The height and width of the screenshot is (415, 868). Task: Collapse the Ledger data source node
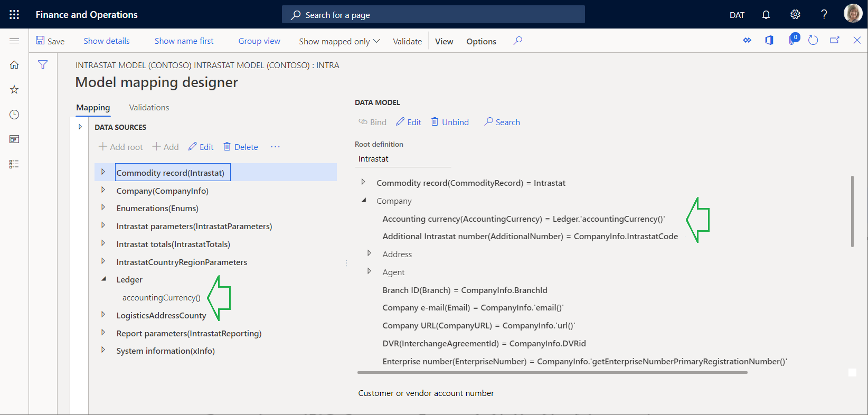(x=103, y=279)
